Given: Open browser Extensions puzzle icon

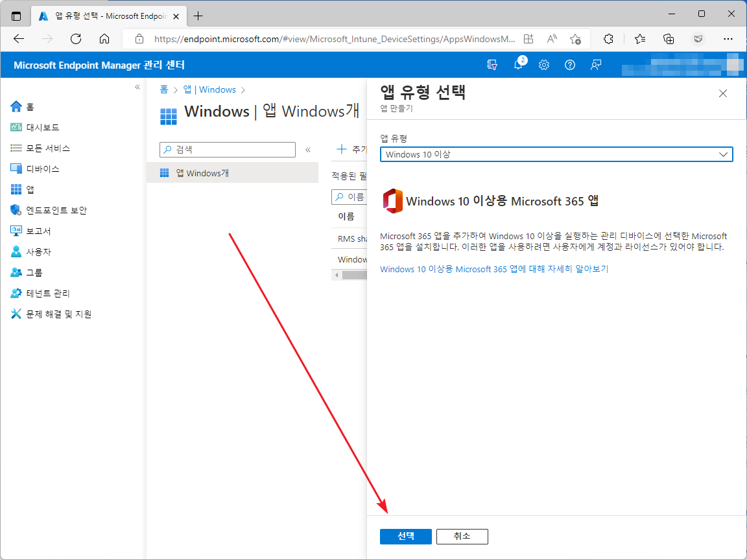Looking at the screenshot, I should [x=608, y=39].
